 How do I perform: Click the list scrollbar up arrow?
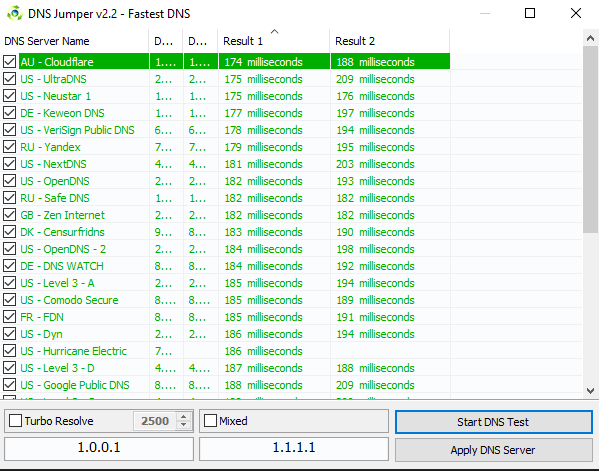590,38
